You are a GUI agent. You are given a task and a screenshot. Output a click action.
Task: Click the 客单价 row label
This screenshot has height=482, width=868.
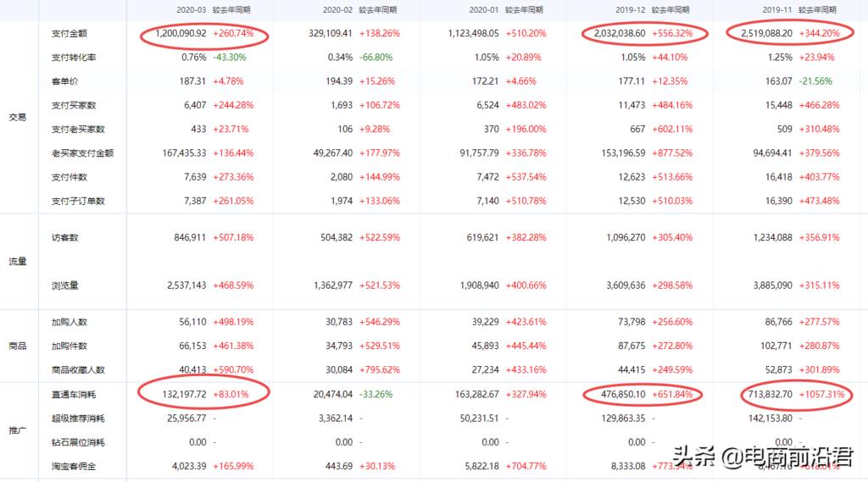click(65, 81)
